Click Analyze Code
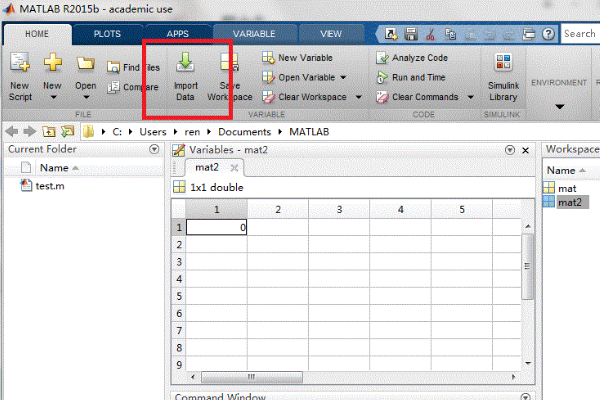This screenshot has height=400, width=600. pos(412,58)
